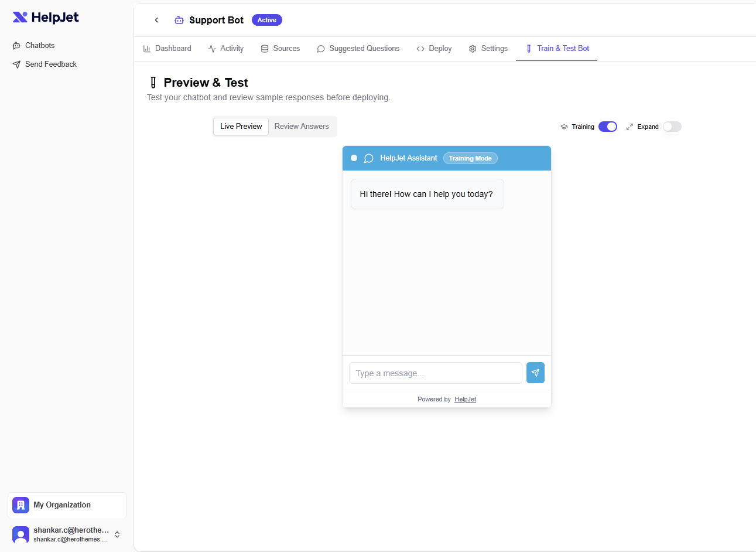Click the Active status badge
756x552 pixels.
tap(267, 20)
